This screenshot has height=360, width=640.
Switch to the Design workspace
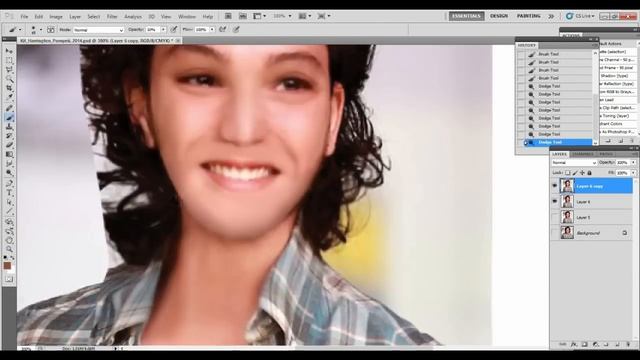pyautogui.click(x=499, y=16)
